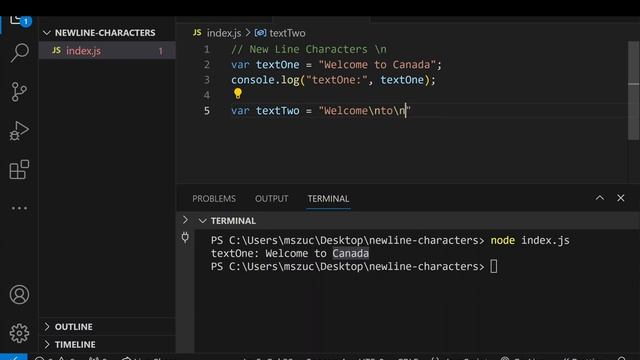Click index.js in the breadcrumb path
Image resolution: width=640 pixels, height=360 pixels.
tap(224, 33)
